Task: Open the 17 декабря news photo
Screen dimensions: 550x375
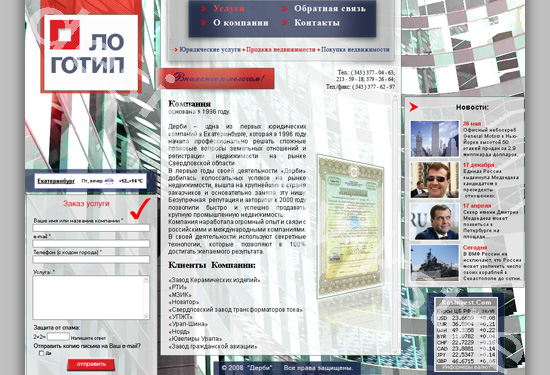Action: tap(435, 180)
